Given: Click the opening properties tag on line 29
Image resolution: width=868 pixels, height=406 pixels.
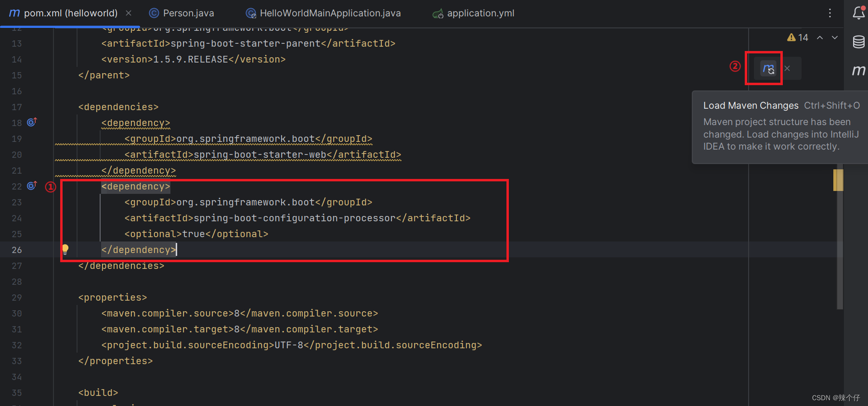Looking at the screenshot, I should (113, 297).
